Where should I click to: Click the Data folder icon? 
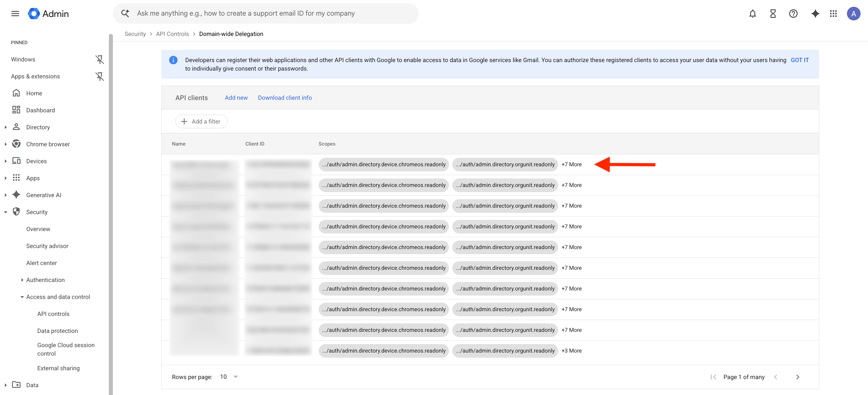pos(16,385)
